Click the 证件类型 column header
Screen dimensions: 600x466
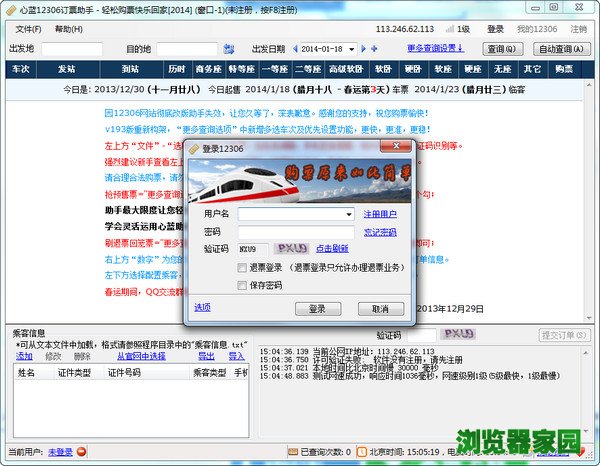[x=78, y=373]
